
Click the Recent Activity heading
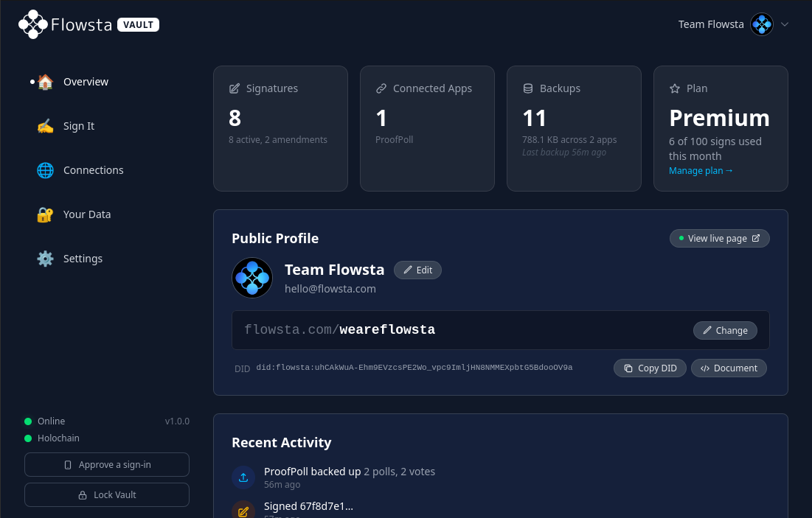pos(281,442)
